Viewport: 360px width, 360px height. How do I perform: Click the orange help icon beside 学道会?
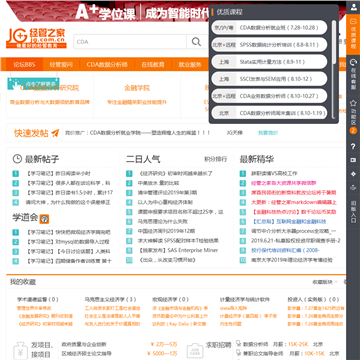click(x=44, y=219)
